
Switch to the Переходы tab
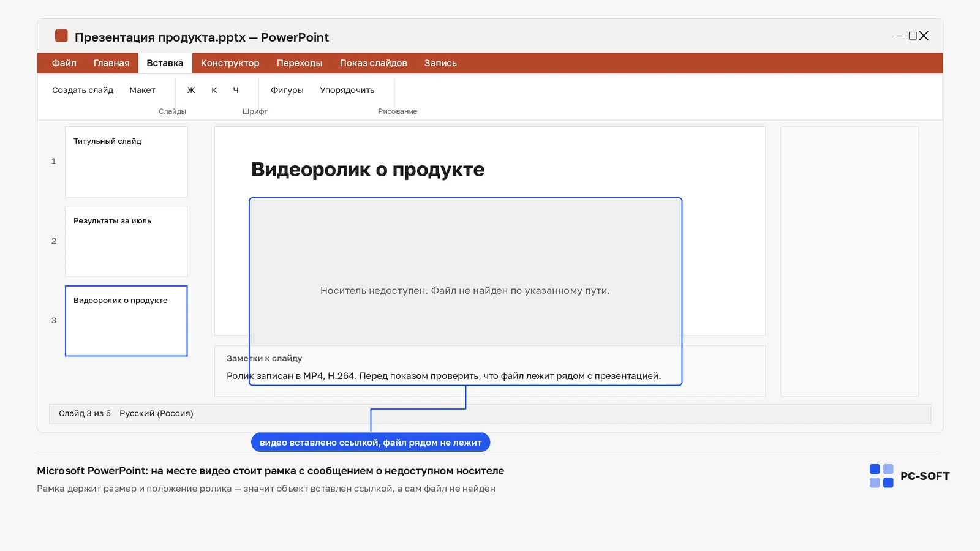pyautogui.click(x=300, y=63)
